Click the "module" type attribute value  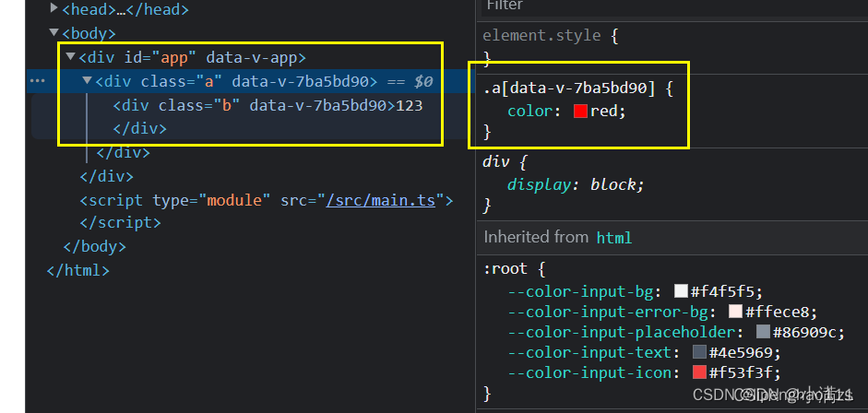[233, 200]
